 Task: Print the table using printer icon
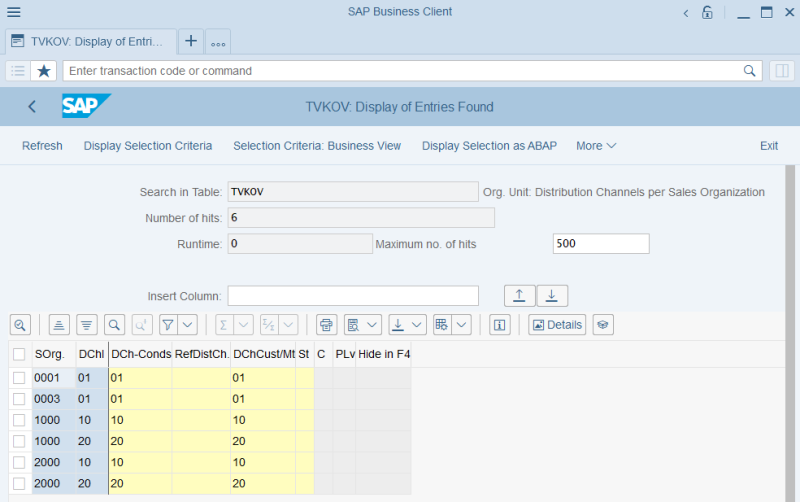pyautogui.click(x=326, y=325)
